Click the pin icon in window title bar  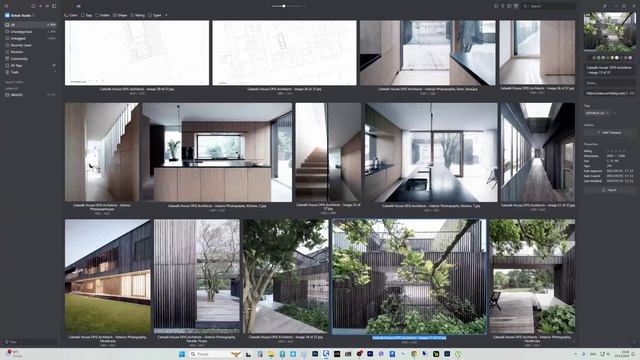click(605, 6)
